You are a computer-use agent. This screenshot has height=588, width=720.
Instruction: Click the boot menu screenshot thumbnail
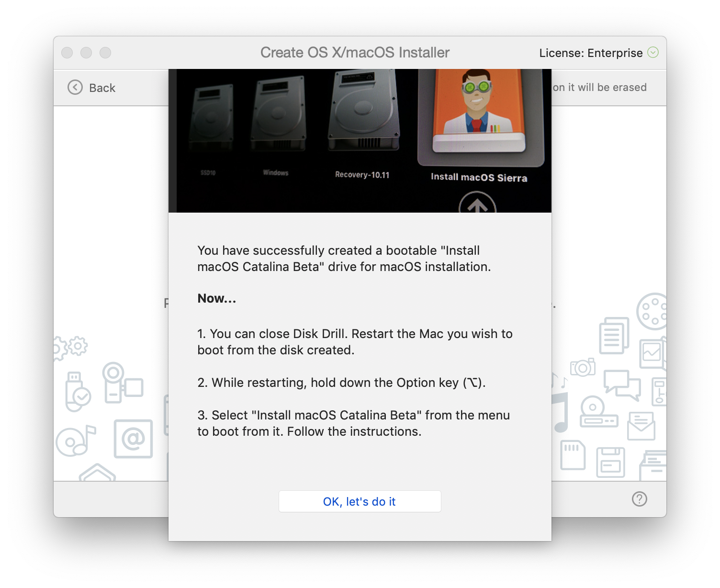[360, 140]
